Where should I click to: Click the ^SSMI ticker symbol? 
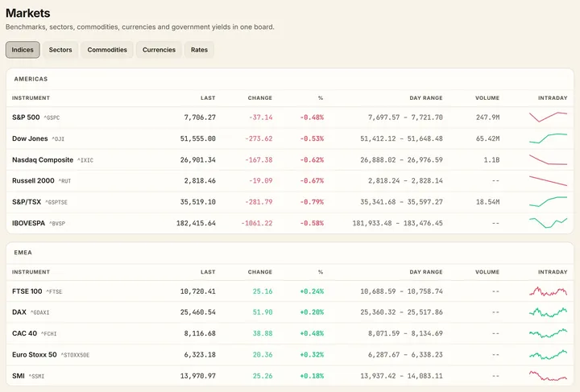tap(36, 377)
